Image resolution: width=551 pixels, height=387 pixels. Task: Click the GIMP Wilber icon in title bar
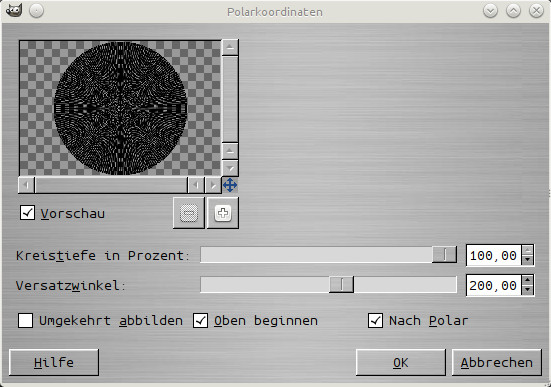[x=14, y=10]
